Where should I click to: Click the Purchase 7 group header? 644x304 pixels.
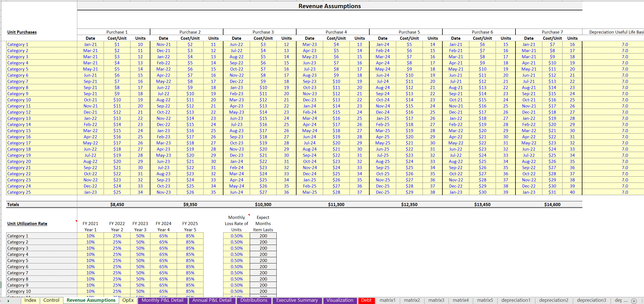click(x=552, y=32)
